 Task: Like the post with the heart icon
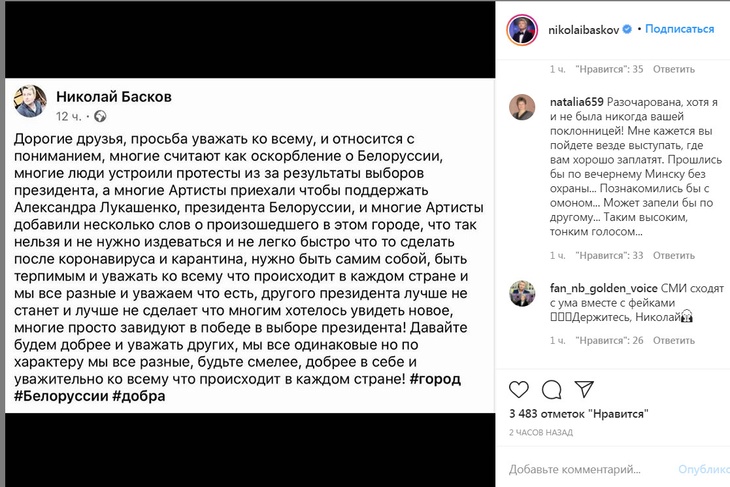520,389
